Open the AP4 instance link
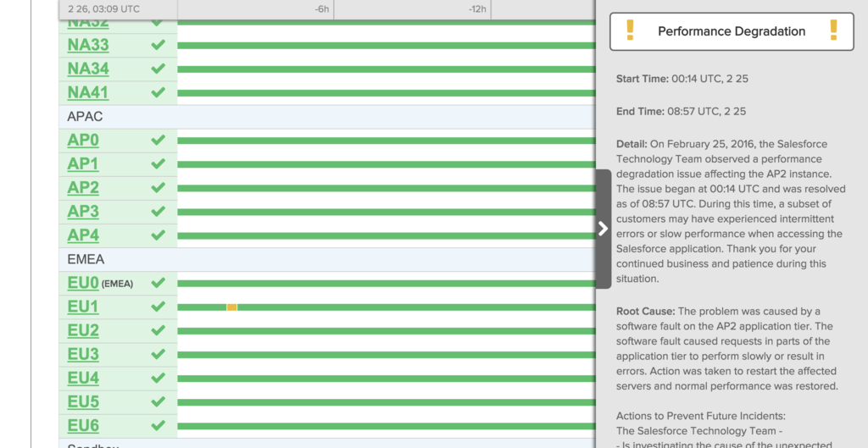The height and width of the screenshot is (448, 868). 83,235
